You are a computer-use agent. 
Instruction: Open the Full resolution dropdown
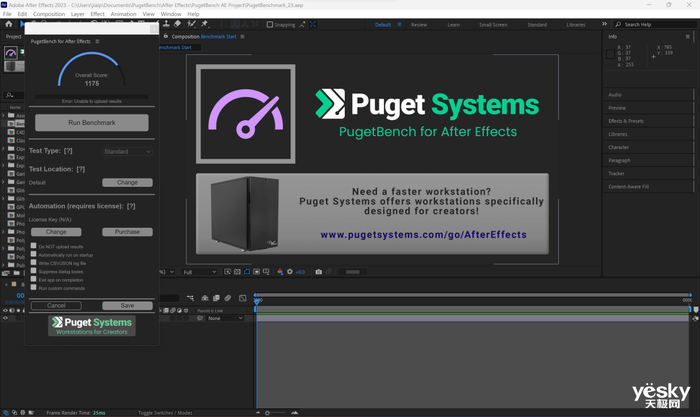[x=199, y=272]
